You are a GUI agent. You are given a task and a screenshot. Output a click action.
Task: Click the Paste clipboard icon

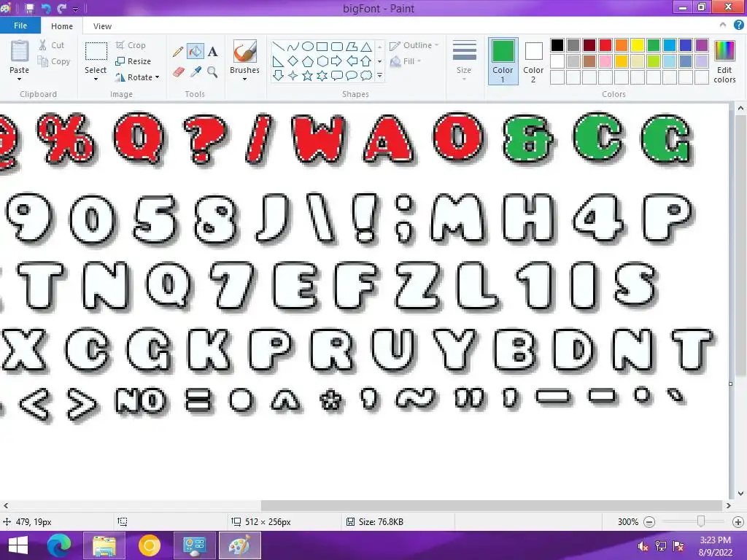20,52
